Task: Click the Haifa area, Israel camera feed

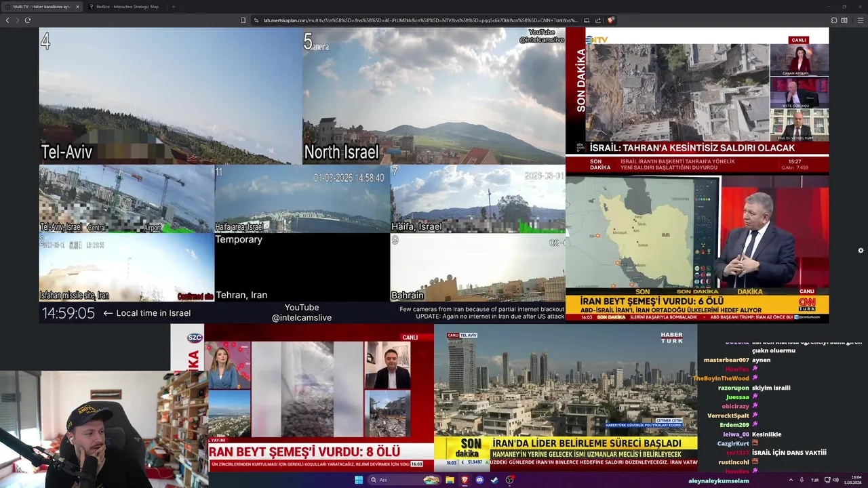Action: [302, 199]
